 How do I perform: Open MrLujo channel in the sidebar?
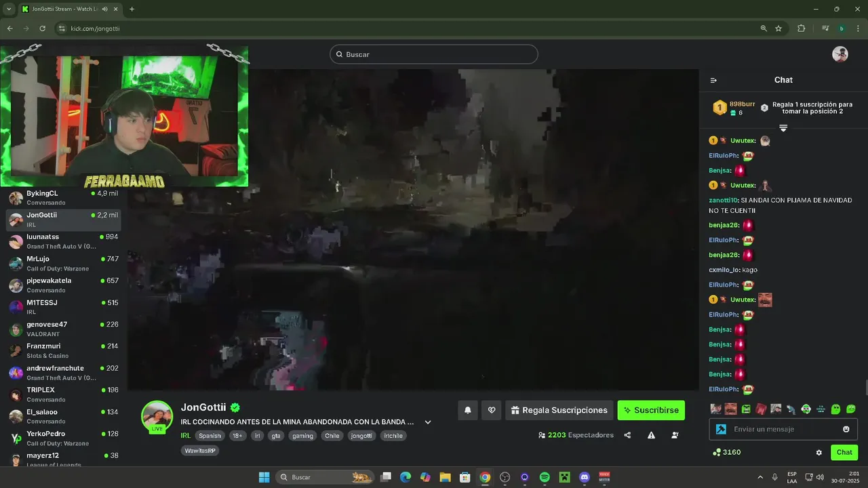point(64,264)
